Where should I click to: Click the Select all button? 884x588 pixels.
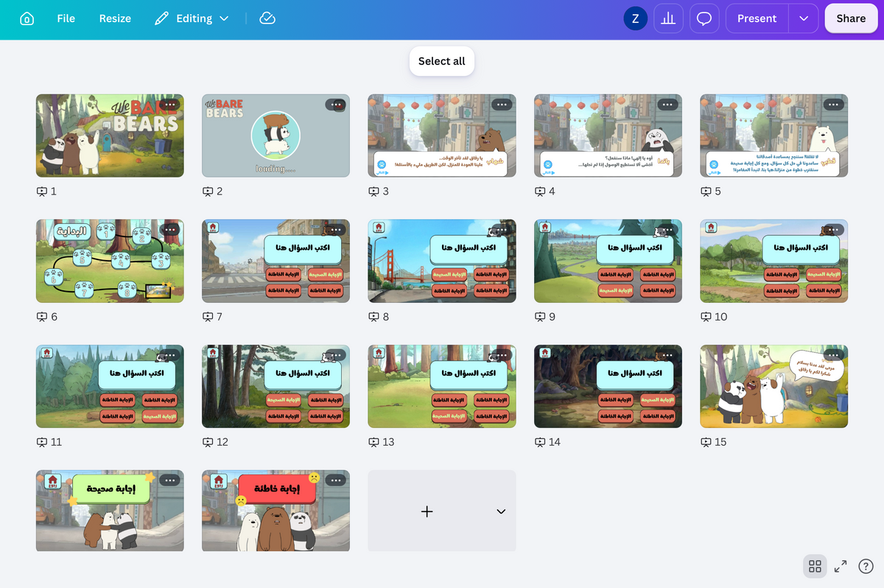pos(442,61)
